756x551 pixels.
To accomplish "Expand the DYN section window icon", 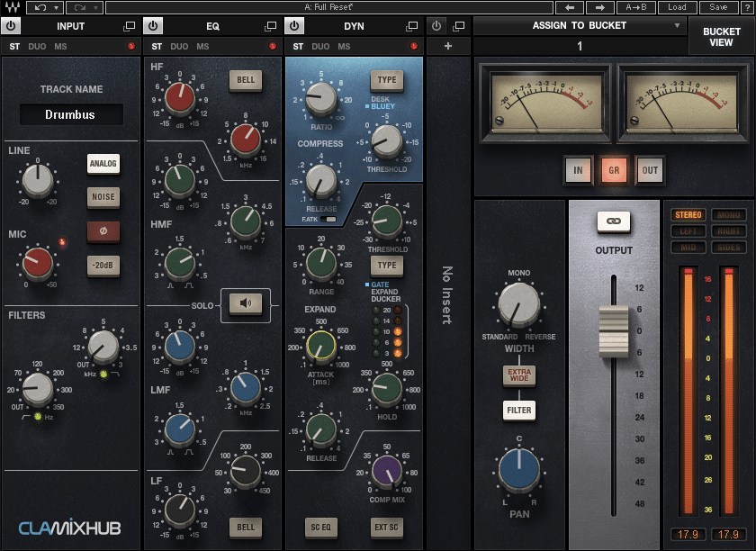I will click(x=412, y=26).
